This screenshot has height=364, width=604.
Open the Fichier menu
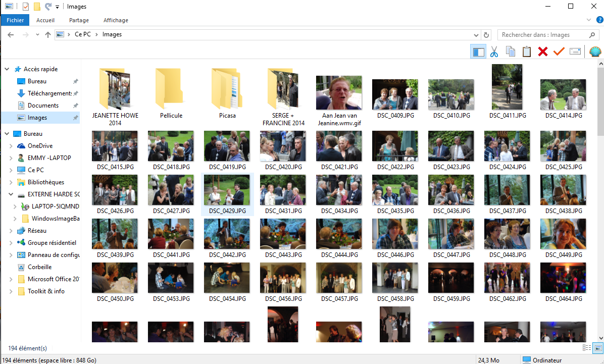coord(16,20)
